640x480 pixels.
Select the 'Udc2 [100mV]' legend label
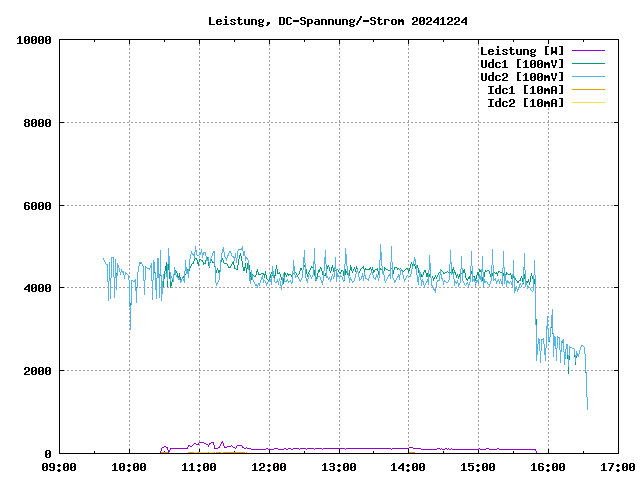pos(521,76)
